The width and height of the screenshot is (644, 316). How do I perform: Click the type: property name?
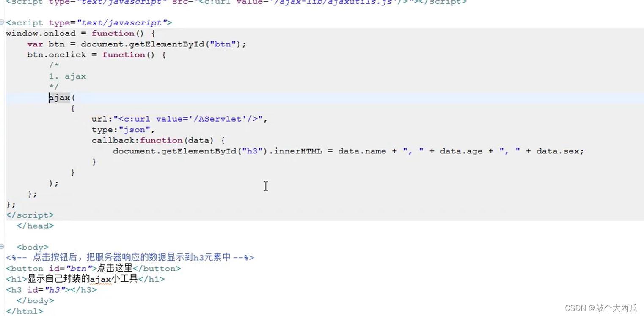(x=105, y=130)
